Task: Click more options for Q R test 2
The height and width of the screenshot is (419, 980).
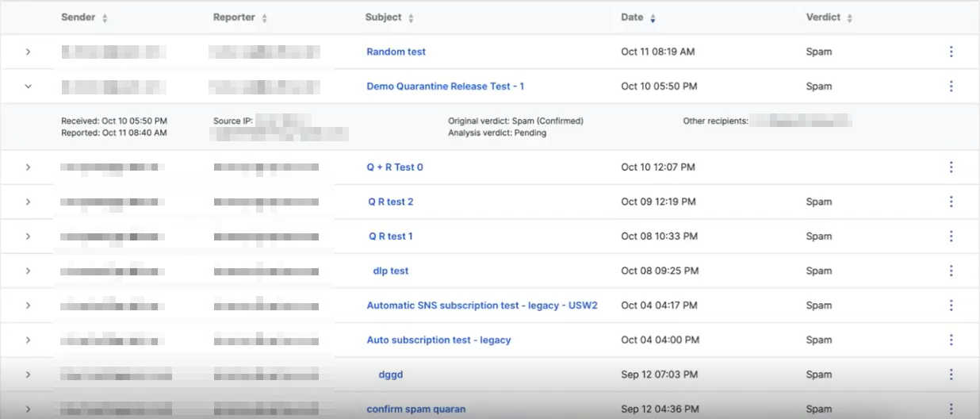Action: (951, 202)
